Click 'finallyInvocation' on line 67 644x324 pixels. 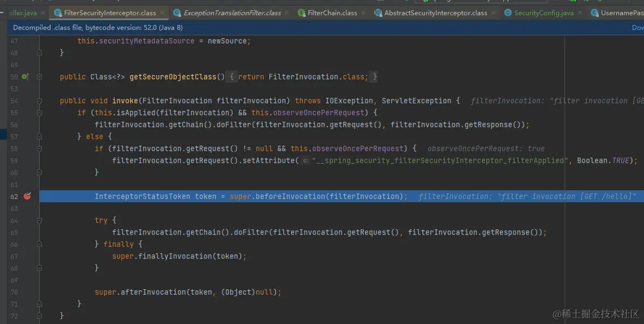point(175,256)
